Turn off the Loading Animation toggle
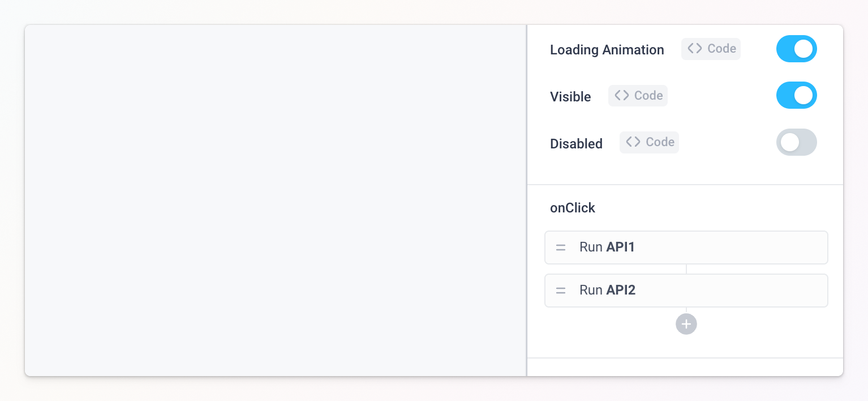Image resolution: width=868 pixels, height=401 pixels. coord(797,49)
